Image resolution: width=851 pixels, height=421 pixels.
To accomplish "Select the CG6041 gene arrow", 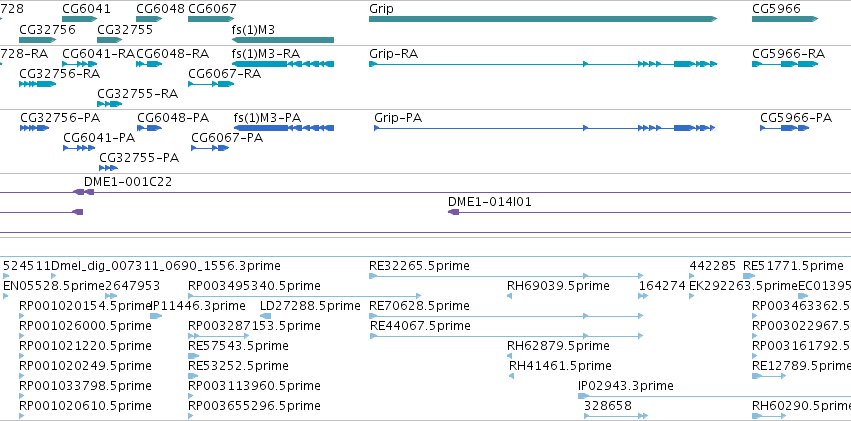I will (x=79, y=19).
